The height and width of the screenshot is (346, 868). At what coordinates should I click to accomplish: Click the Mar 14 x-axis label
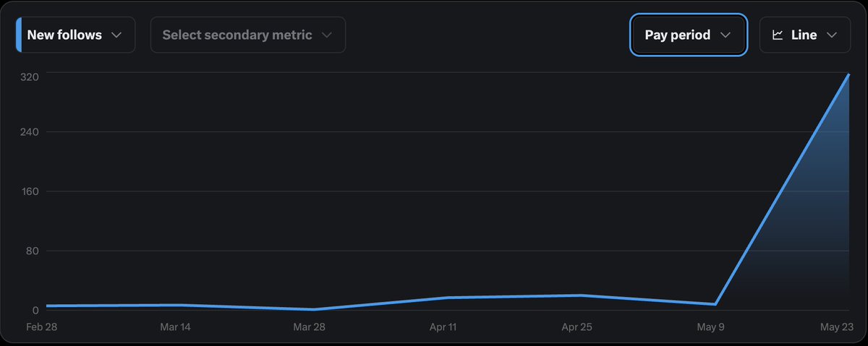[175, 327]
